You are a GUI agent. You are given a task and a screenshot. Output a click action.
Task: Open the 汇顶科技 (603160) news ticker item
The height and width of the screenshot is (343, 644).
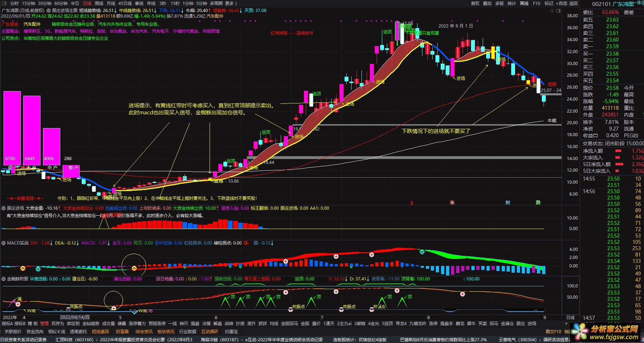click(124, 339)
